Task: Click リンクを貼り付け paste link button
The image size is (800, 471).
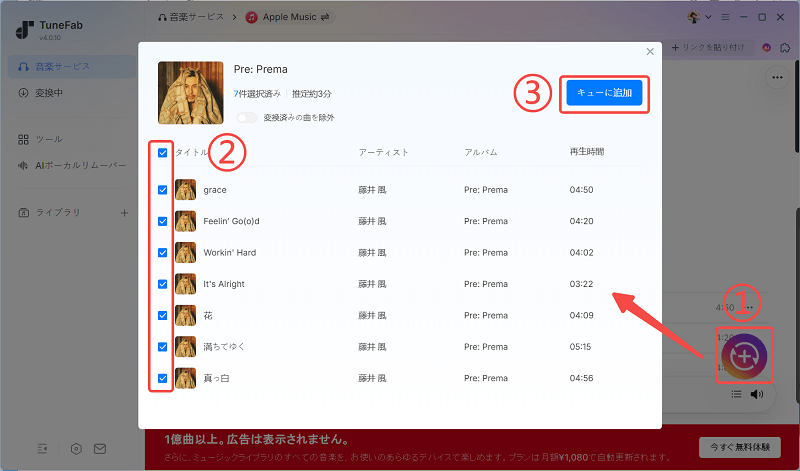Action: coord(708,47)
